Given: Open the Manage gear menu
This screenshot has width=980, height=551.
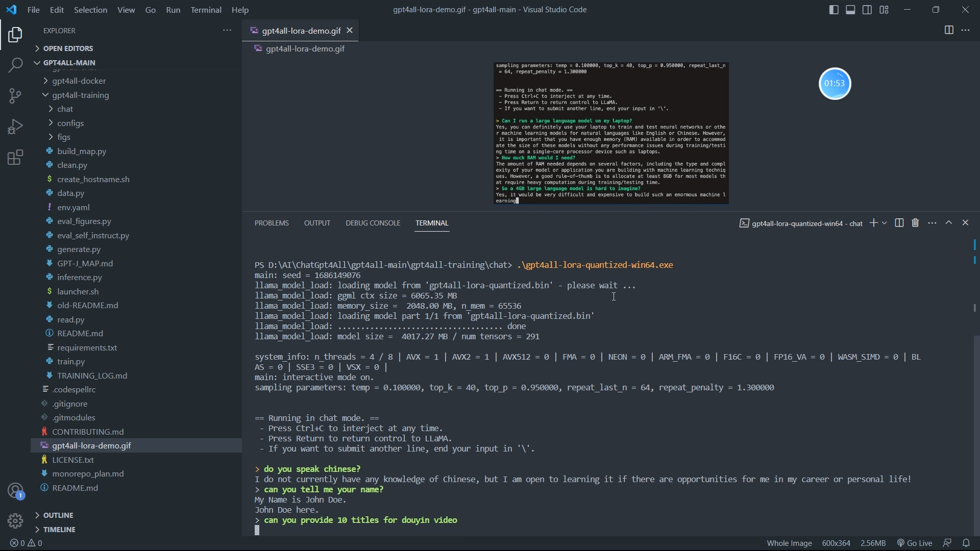Looking at the screenshot, I should (15, 521).
